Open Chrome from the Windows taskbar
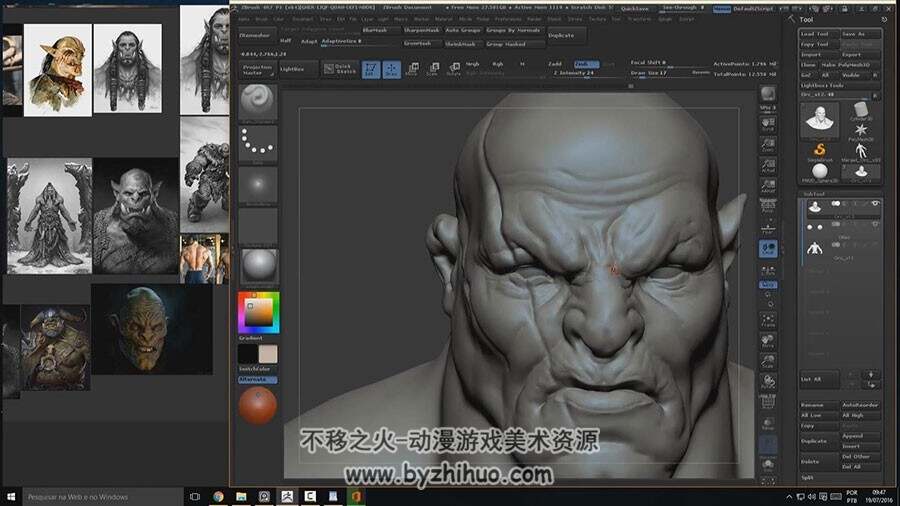 tap(218, 497)
